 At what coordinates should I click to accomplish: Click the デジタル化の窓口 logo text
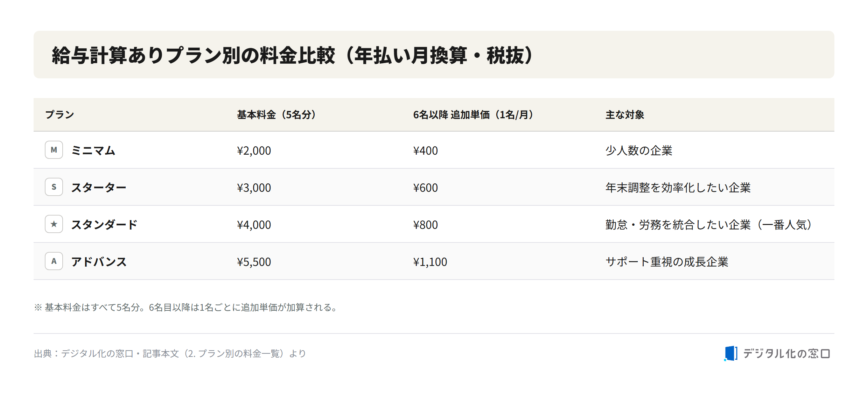coord(786,354)
